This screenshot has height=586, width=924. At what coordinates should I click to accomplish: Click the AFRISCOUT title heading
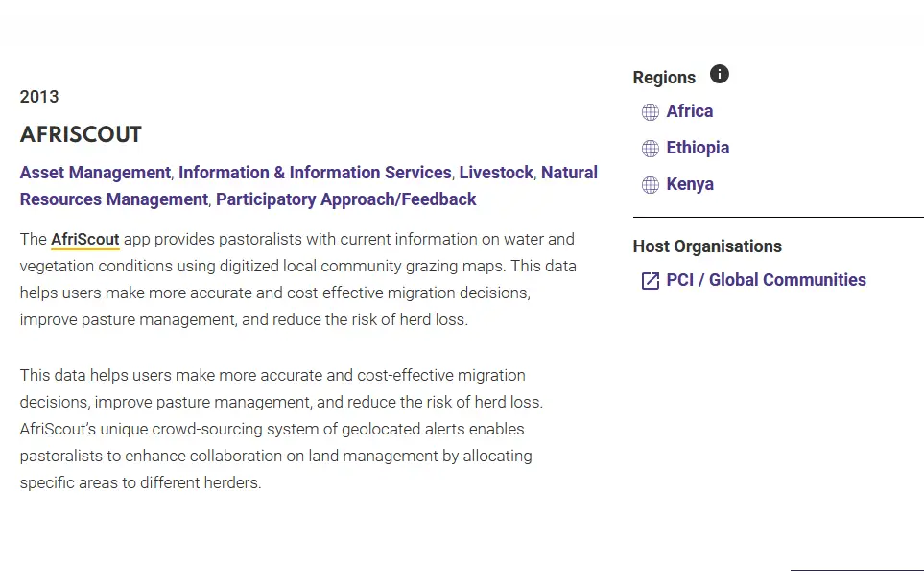81,134
